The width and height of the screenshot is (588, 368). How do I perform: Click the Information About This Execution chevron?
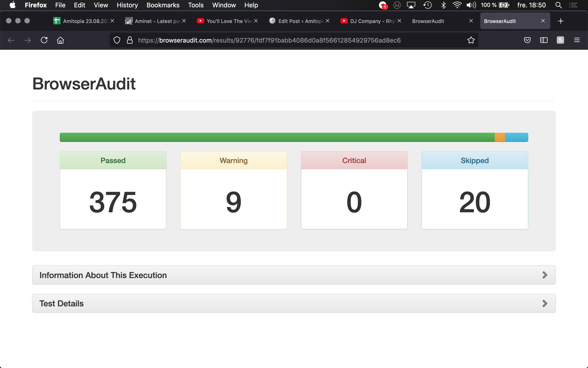pos(545,275)
